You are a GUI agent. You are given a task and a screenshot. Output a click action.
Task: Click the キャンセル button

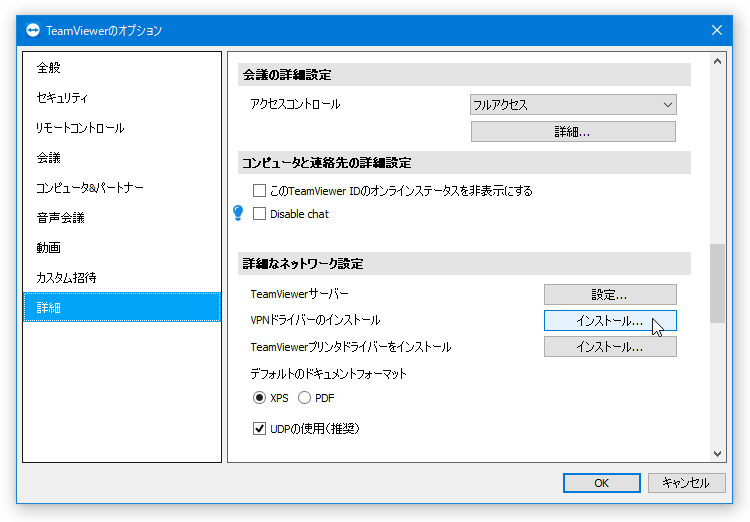coord(686,483)
